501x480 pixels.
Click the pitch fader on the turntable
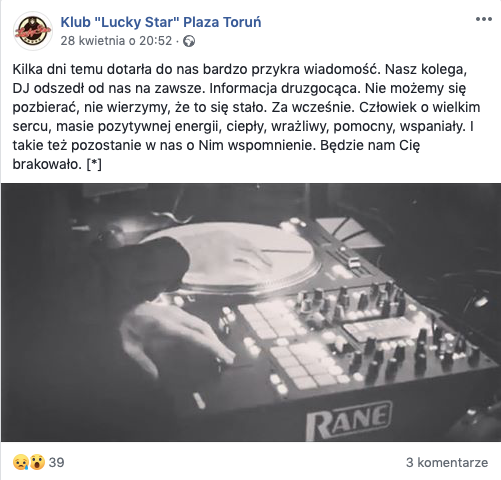click(352, 262)
